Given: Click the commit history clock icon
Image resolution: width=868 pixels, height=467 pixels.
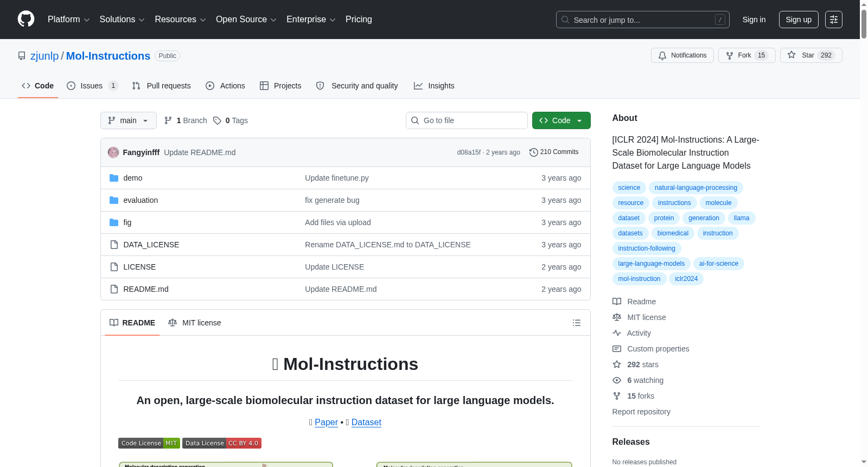Looking at the screenshot, I should point(534,152).
